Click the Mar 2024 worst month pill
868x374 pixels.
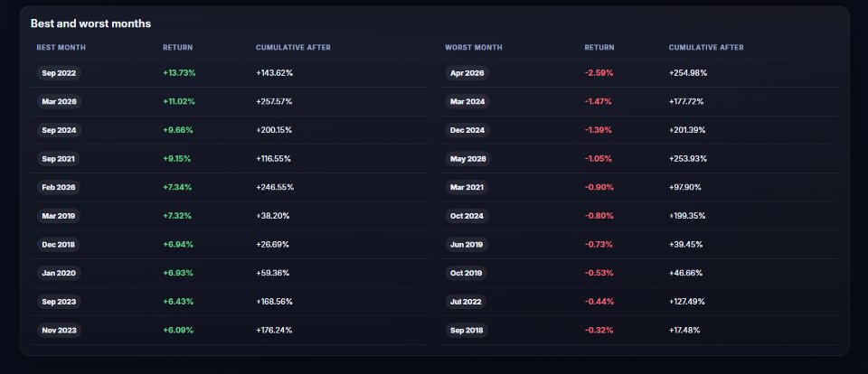coord(467,102)
